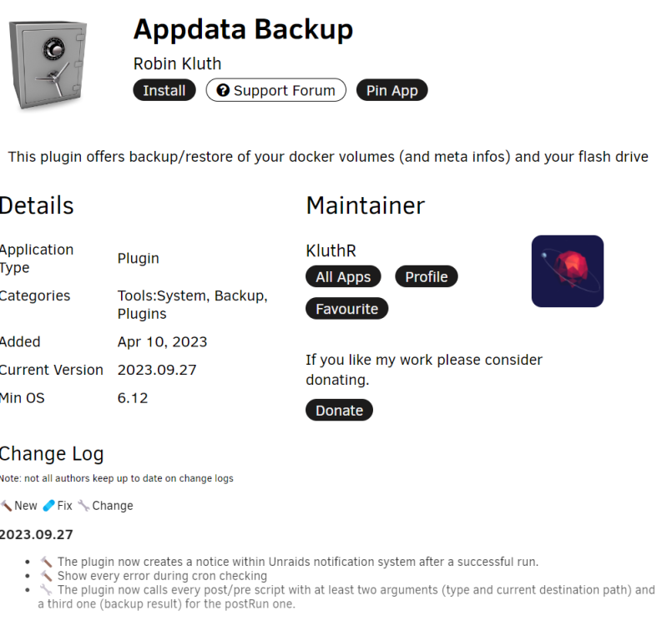672x626 pixels.
Task: Click the question mark icon in Support Forum
Action: (x=223, y=90)
